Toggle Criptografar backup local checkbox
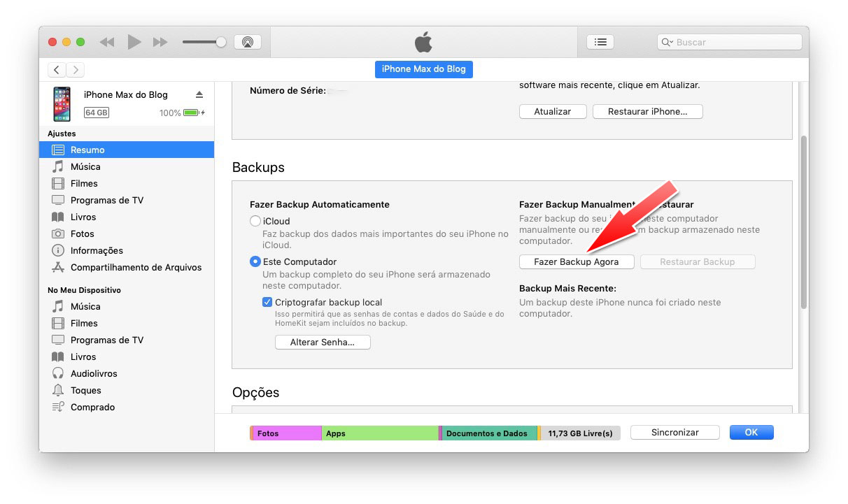 coord(267,302)
